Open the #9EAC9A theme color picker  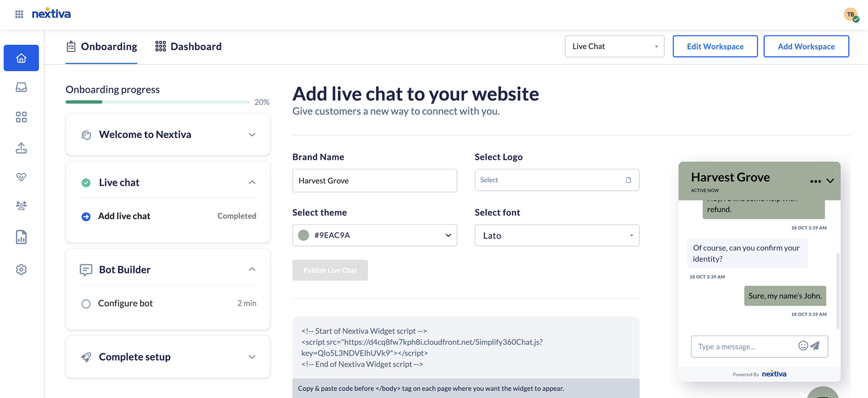374,236
